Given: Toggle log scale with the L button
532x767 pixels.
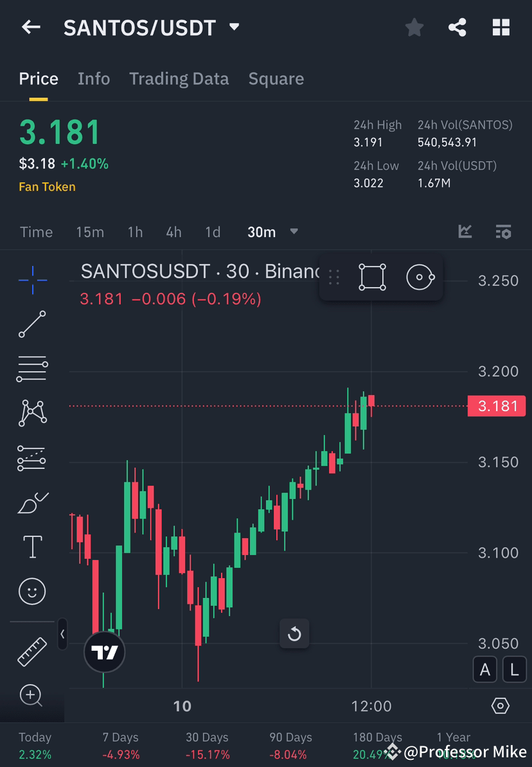Looking at the screenshot, I should [x=514, y=669].
